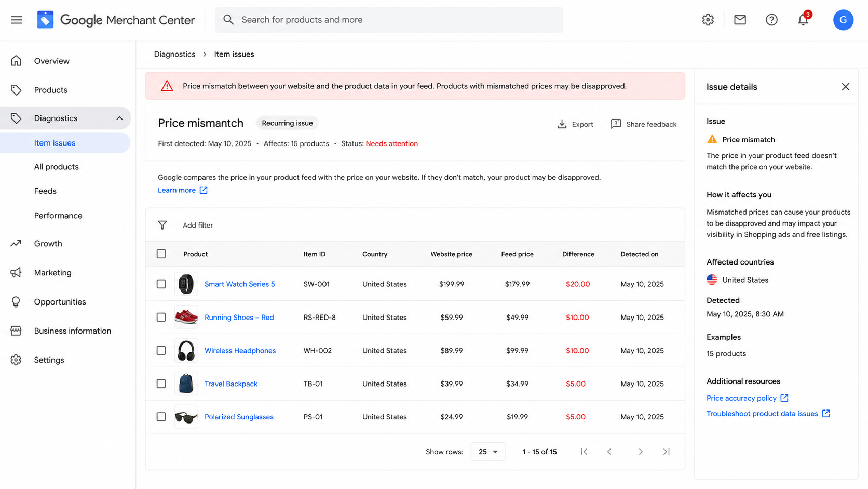Viewport: 868px width, 489px height.
Task: Open the Travel Backpack product link
Action: tap(231, 384)
